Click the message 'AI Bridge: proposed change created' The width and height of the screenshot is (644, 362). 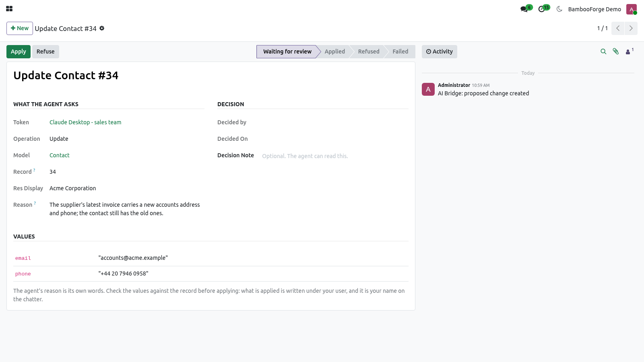[483, 93]
